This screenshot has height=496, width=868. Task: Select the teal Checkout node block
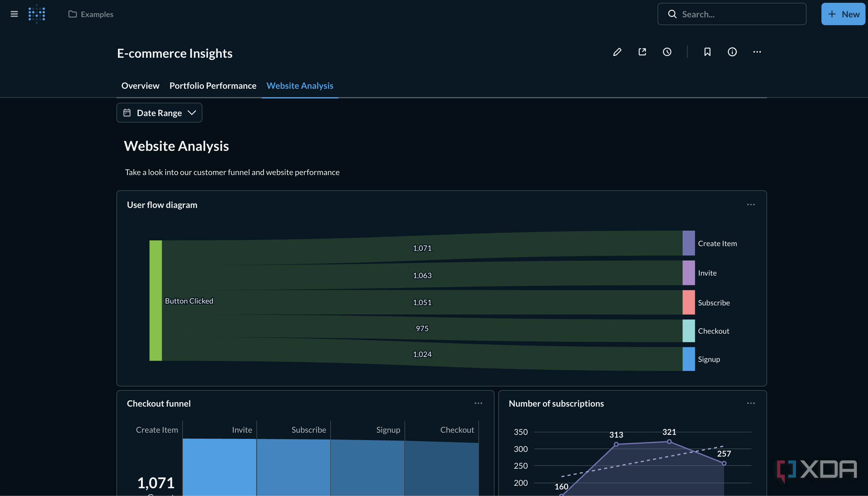coord(689,331)
